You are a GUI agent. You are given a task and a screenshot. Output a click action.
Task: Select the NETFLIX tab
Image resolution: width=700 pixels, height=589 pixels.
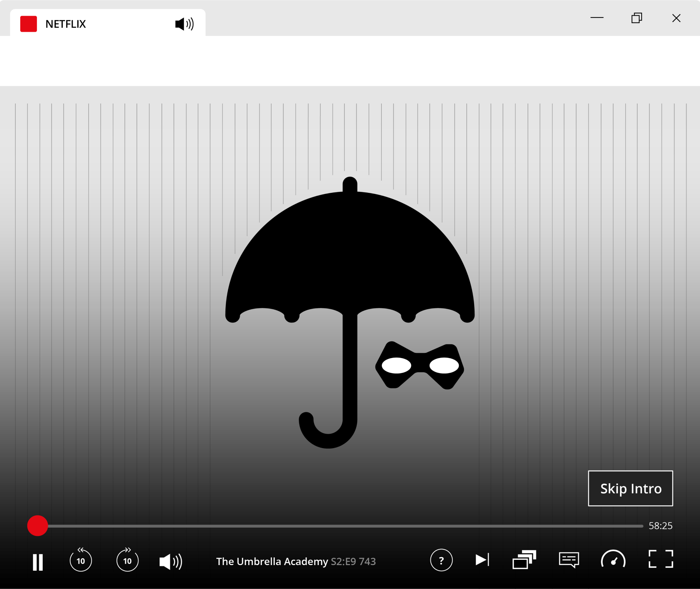click(x=108, y=23)
